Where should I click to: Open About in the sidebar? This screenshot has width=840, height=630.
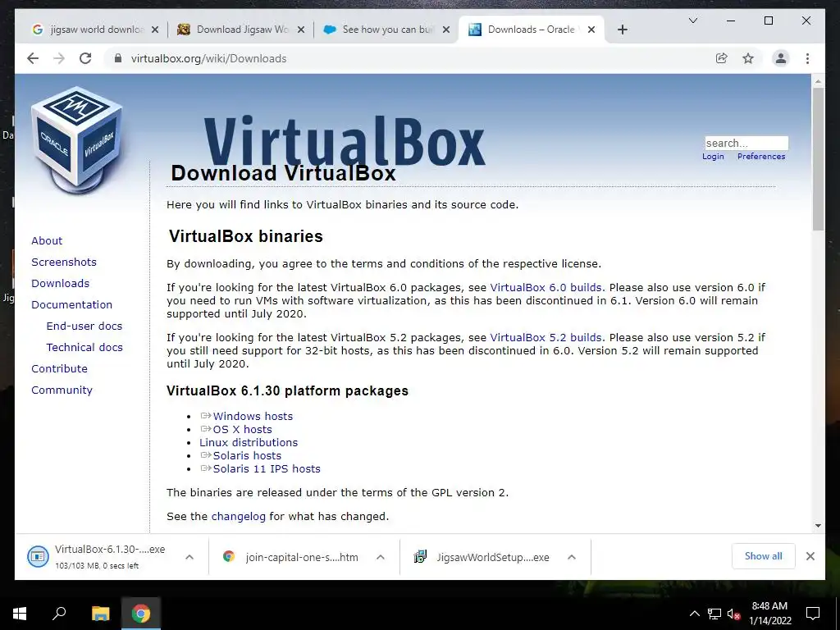pos(47,240)
